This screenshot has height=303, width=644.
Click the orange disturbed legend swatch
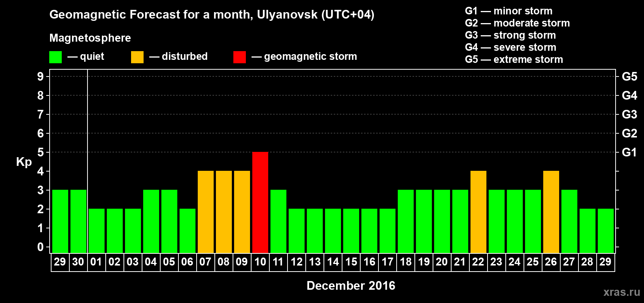(x=137, y=57)
